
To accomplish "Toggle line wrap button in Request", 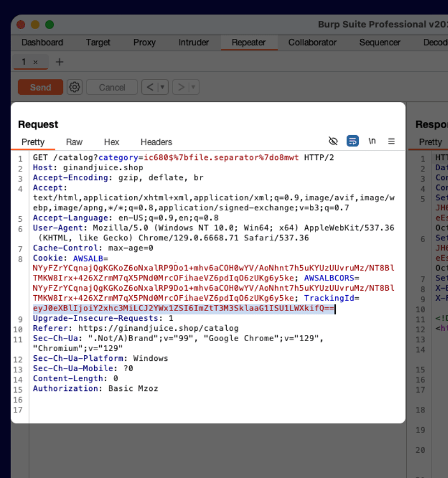I will (353, 141).
